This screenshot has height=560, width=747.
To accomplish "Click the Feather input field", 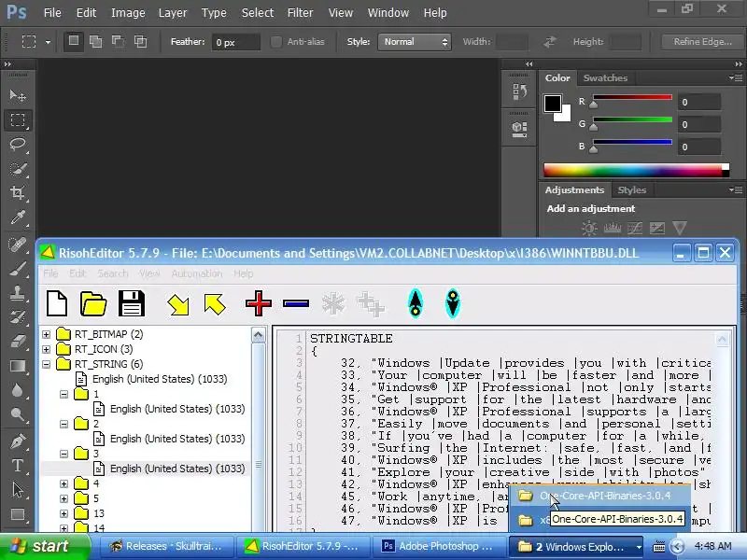I will (x=236, y=42).
